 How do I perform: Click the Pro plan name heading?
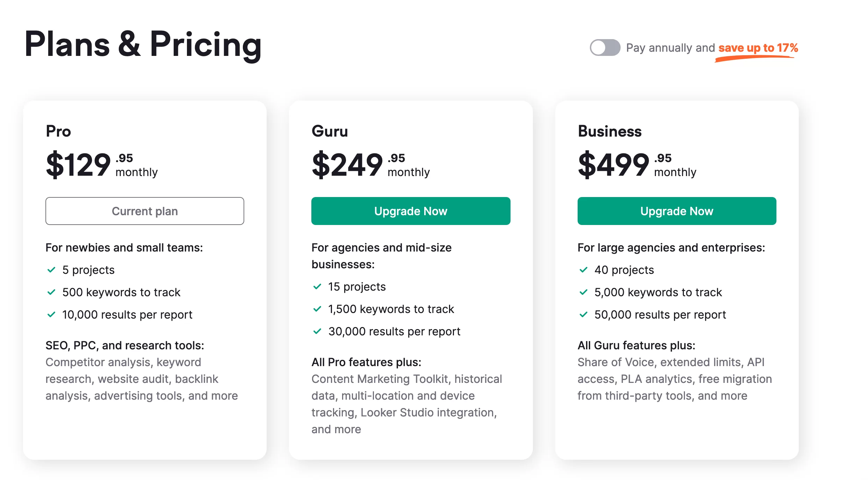point(58,131)
